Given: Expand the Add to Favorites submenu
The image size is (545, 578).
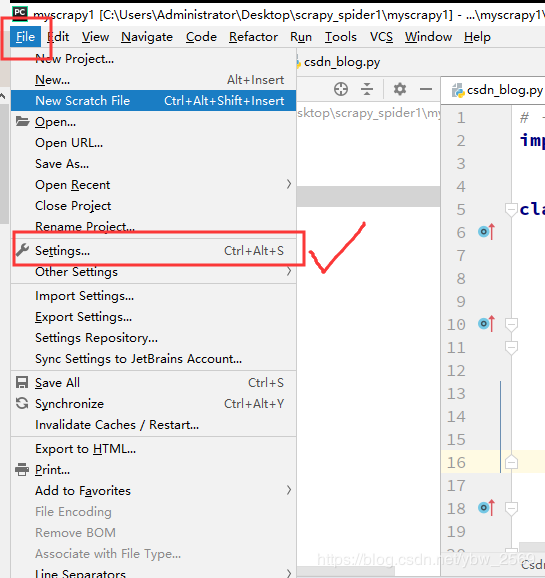Looking at the screenshot, I should pyautogui.click(x=289, y=490).
